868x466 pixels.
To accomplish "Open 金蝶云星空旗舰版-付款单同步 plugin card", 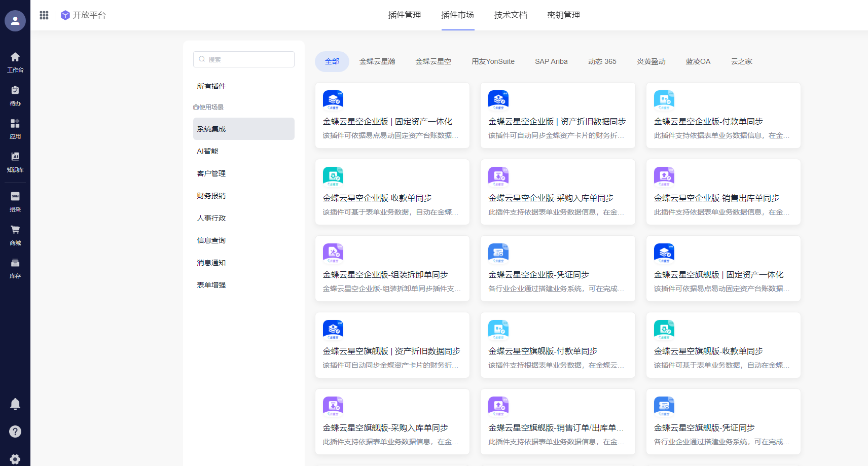I will coord(558,345).
